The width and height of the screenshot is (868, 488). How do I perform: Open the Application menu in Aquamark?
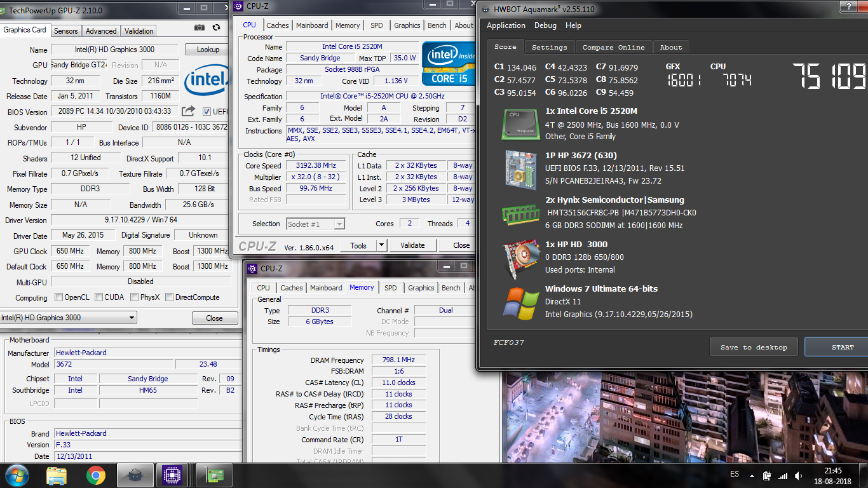(506, 25)
